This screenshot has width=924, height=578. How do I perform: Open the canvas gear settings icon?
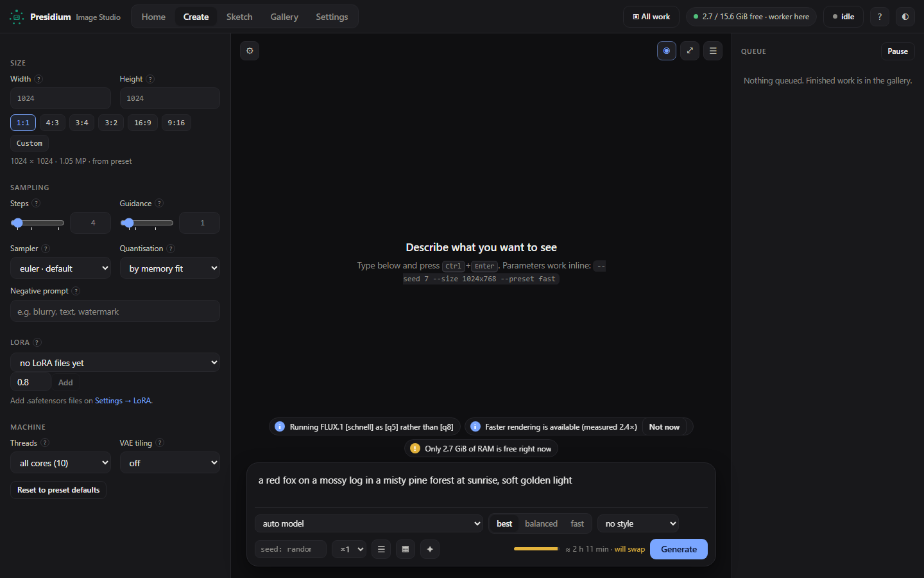tap(250, 51)
